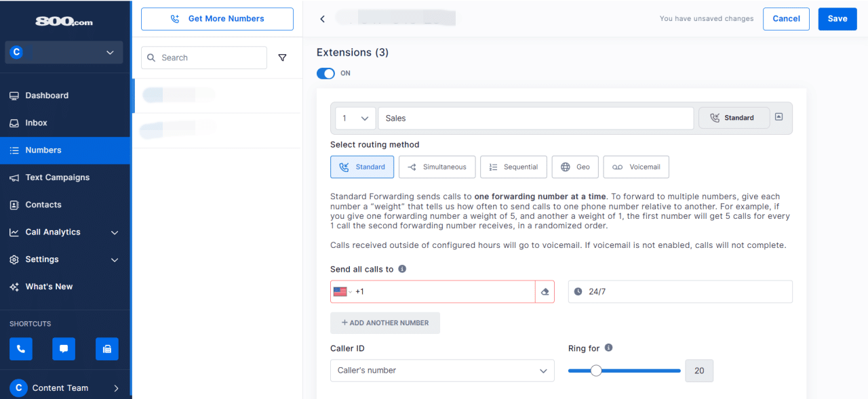Screen dimensions: 868x399
Task: Select the Simultaneous routing method
Action: tap(437, 167)
